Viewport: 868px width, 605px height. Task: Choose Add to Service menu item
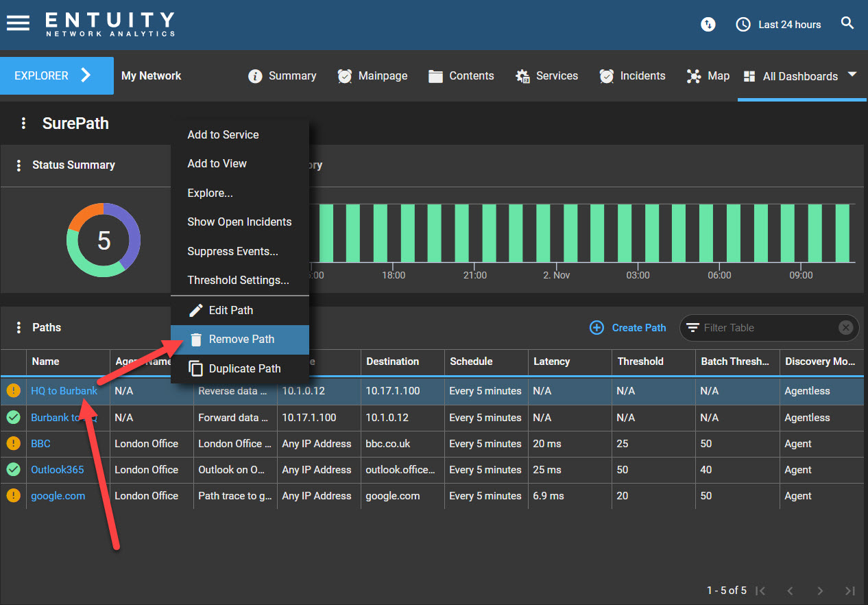point(240,134)
